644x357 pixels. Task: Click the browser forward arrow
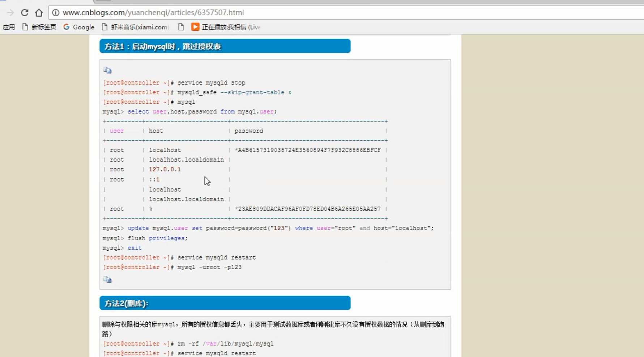(x=10, y=13)
